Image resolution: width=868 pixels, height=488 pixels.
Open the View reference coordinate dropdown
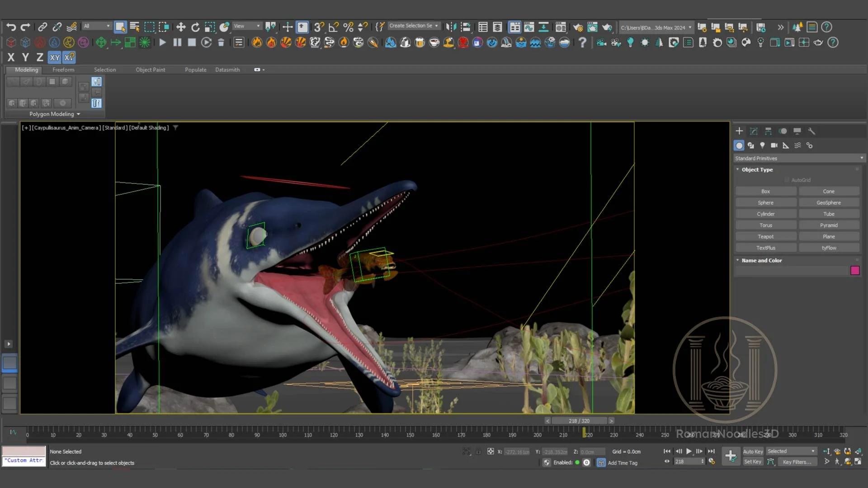coord(247,26)
